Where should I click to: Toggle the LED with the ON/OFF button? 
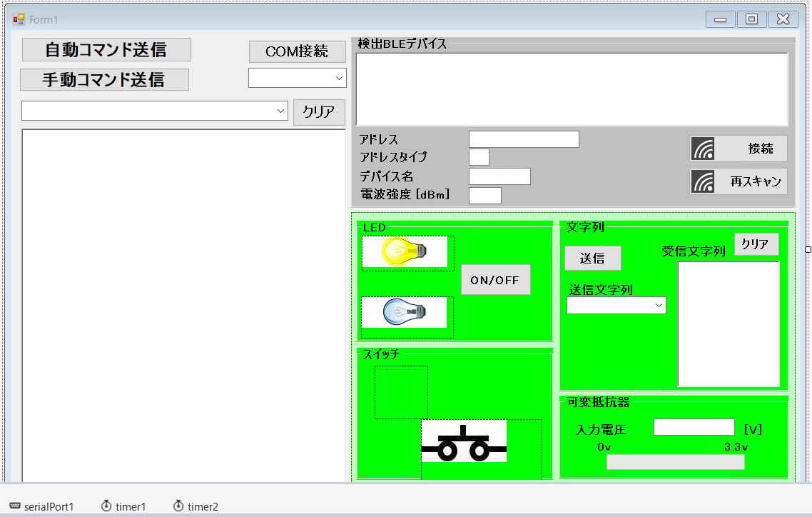point(495,280)
